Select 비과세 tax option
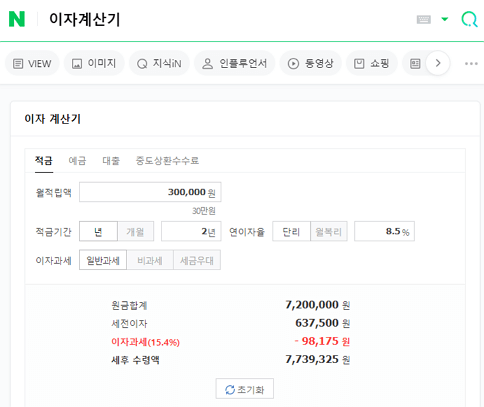Image resolution: width=484 pixels, height=407 pixels. tap(150, 260)
